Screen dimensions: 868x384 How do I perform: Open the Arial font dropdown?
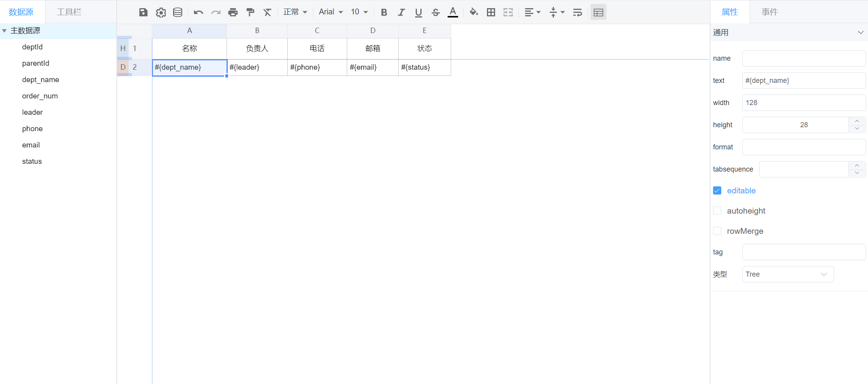[331, 12]
